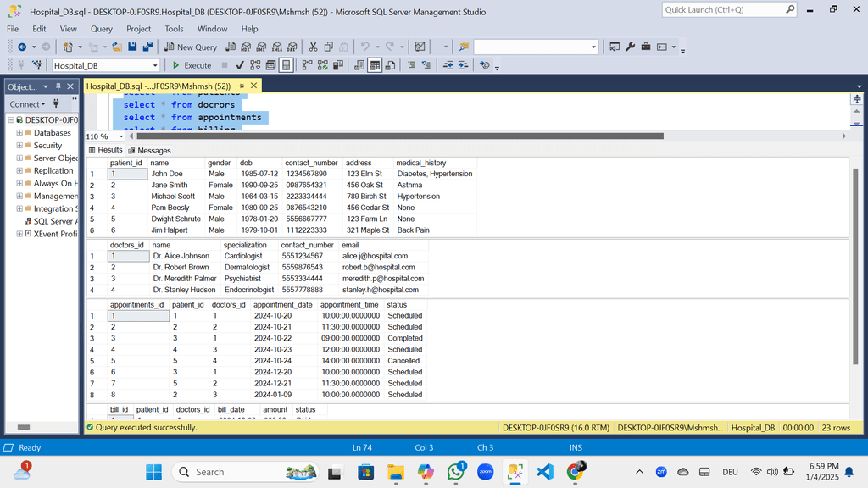
Task: Open the Activity Monitor icon
Action: tap(420, 47)
